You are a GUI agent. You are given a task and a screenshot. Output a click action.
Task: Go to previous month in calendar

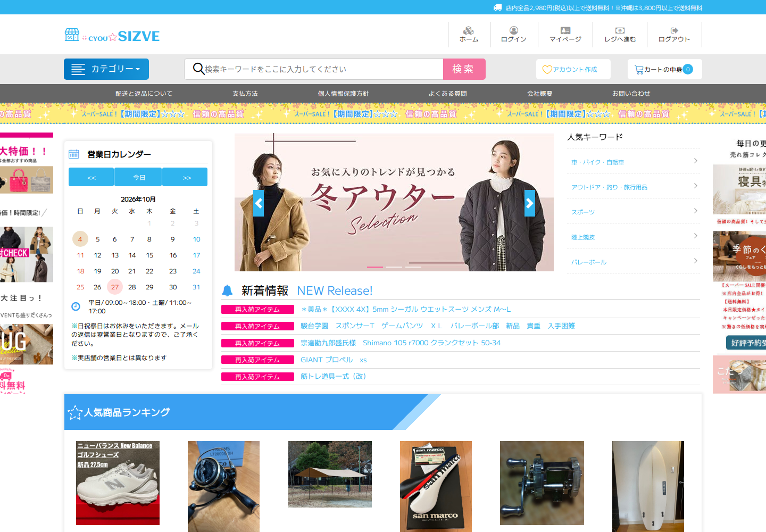pyautogui.click(x=91, y=177)
